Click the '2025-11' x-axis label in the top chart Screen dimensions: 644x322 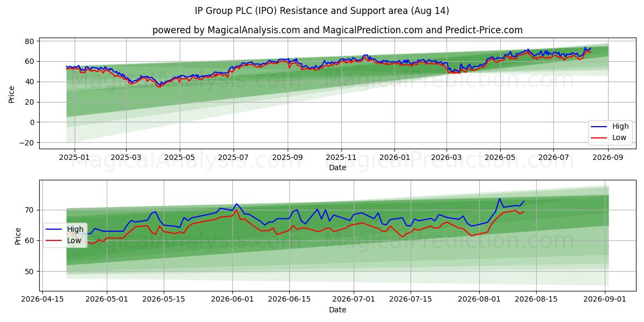[341, 157]
